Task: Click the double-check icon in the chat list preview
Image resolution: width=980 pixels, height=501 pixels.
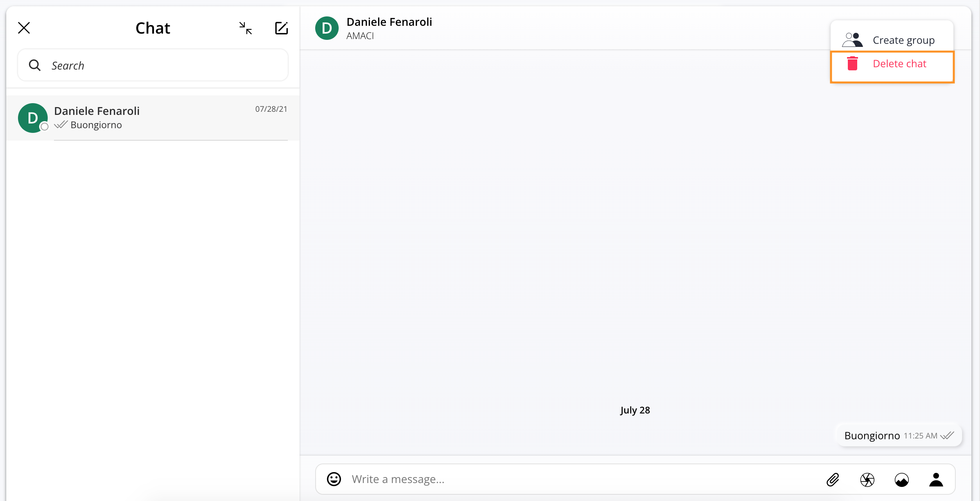Action: (x=61, y=125)
